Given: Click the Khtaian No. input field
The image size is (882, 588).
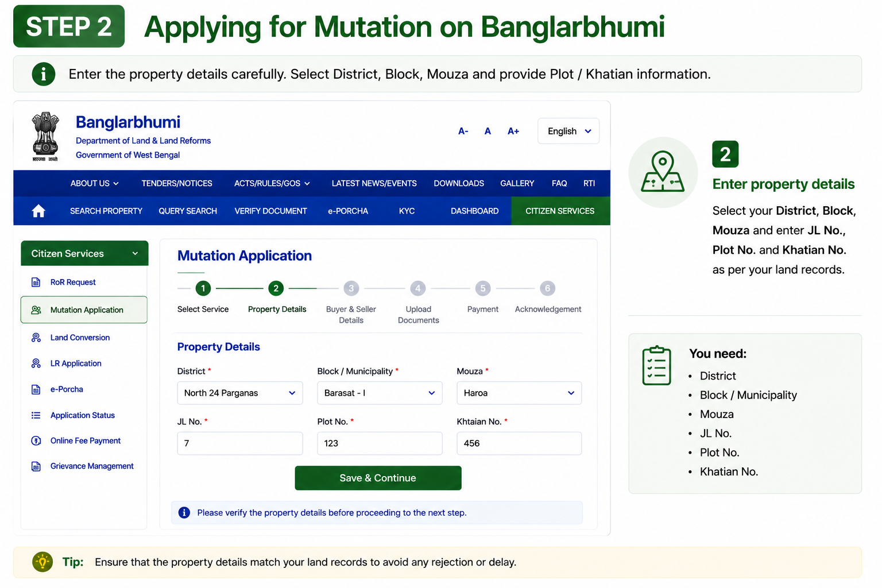Looking at the screenshot, I should point(519,443).
